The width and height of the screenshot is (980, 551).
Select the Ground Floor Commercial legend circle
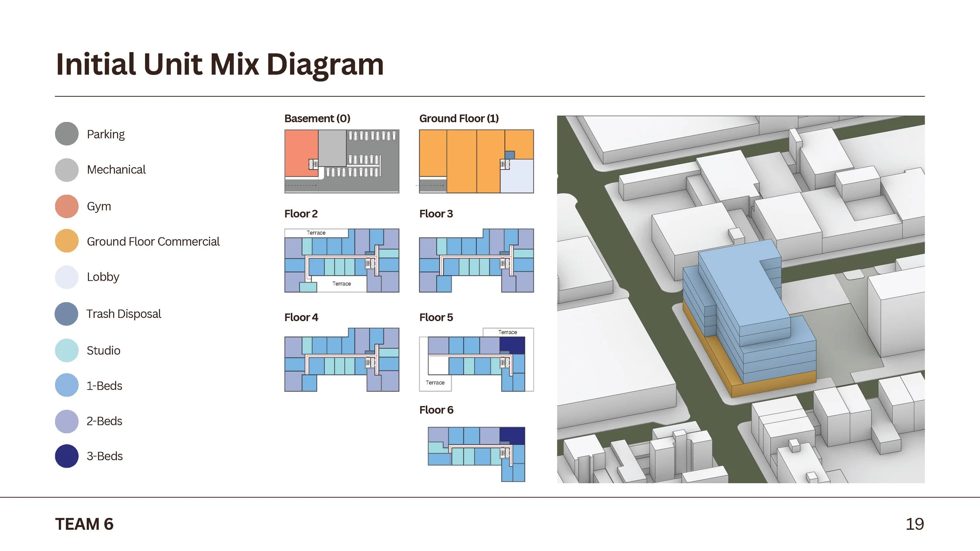tap(67, 241)
